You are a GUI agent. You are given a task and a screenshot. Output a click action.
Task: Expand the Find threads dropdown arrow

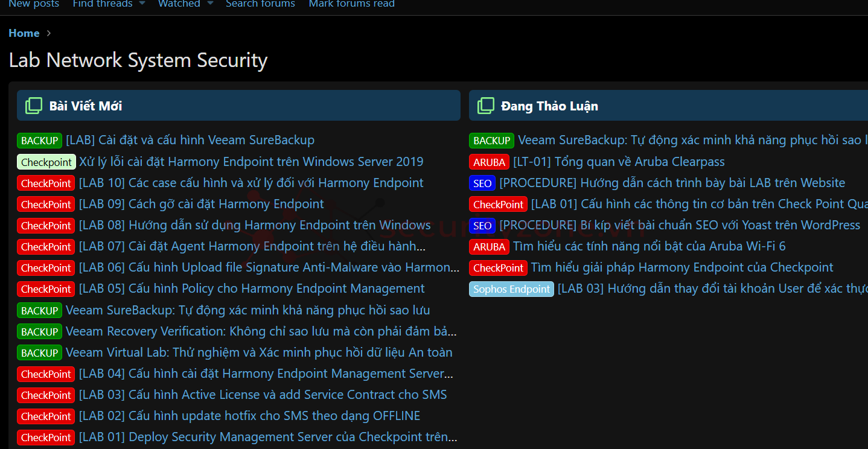(x=142, y=4)
